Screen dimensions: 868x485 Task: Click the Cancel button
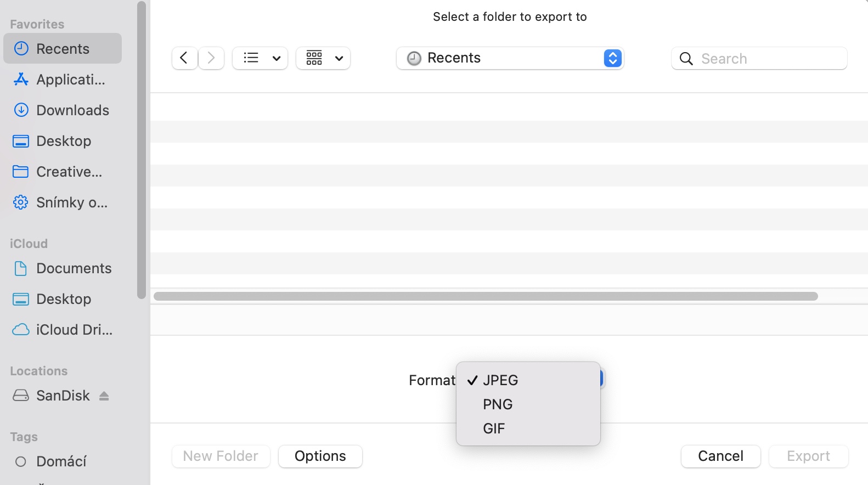tap(720, 456)
